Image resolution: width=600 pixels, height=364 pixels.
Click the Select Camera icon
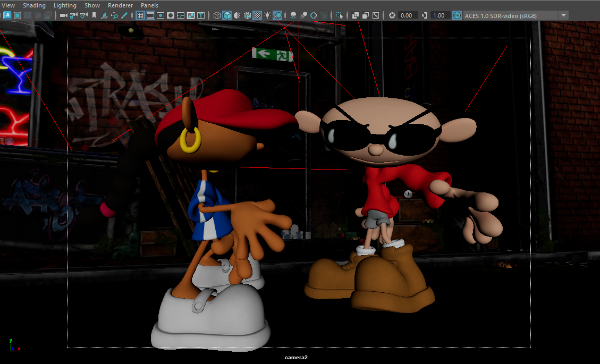point(64,15)
